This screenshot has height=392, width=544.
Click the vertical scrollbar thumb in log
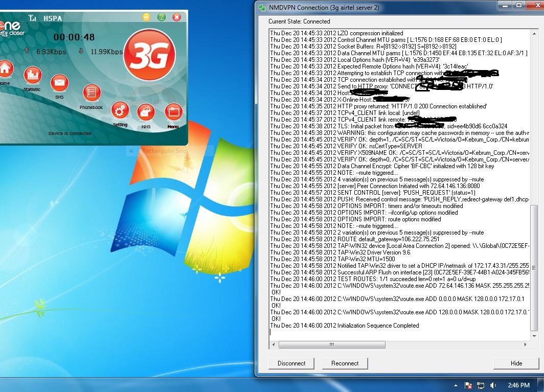point(534,268)
